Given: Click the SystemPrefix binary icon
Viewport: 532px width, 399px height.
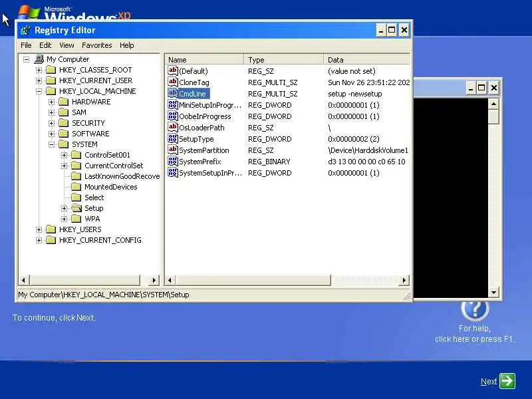Looking at the screenshot, I should click(173, 161).
